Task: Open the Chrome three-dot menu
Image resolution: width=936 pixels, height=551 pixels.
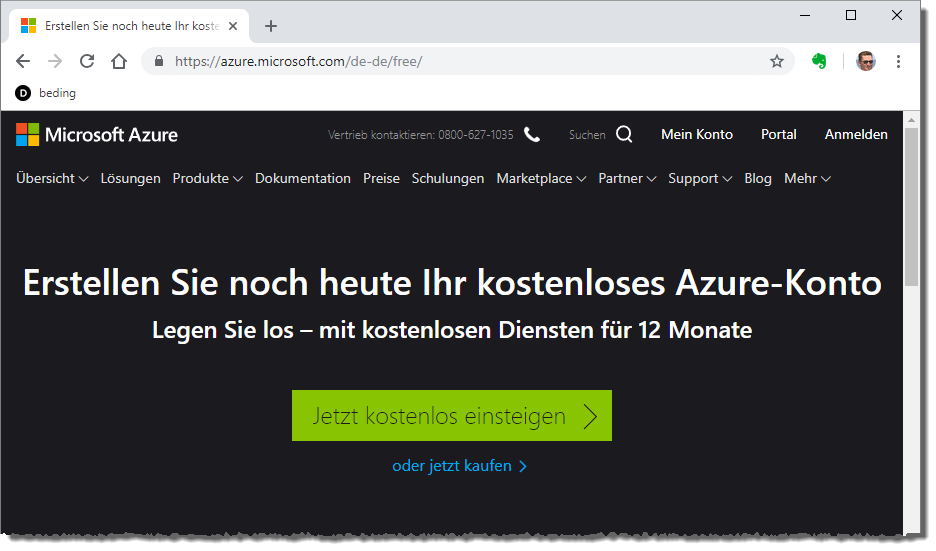Action: (x=898, y=61)
